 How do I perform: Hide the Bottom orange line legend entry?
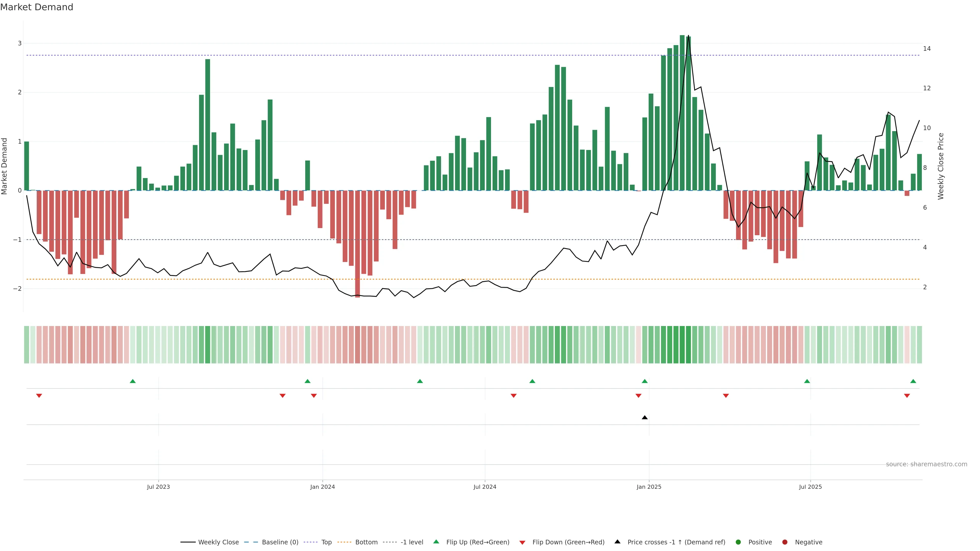[x=344, y=542]
